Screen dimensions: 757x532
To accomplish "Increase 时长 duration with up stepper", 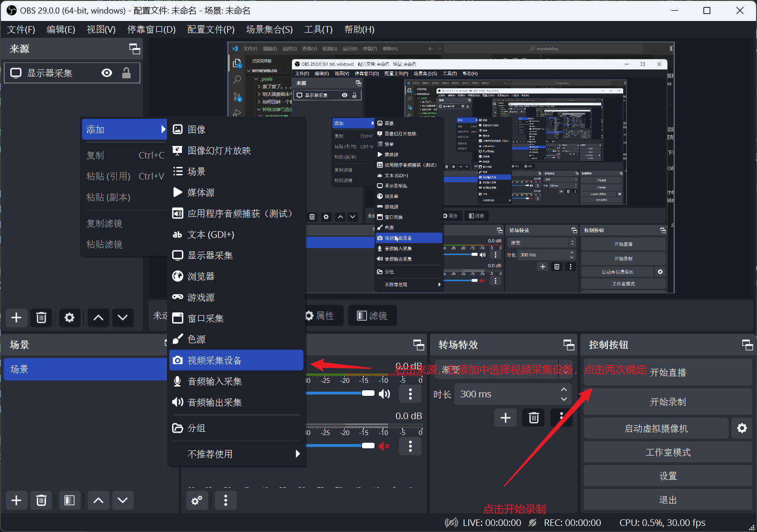I will [564, 389].
